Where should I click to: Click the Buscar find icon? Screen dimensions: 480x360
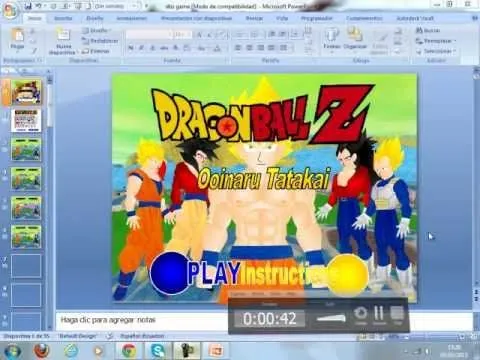click(x=419, y=31)
